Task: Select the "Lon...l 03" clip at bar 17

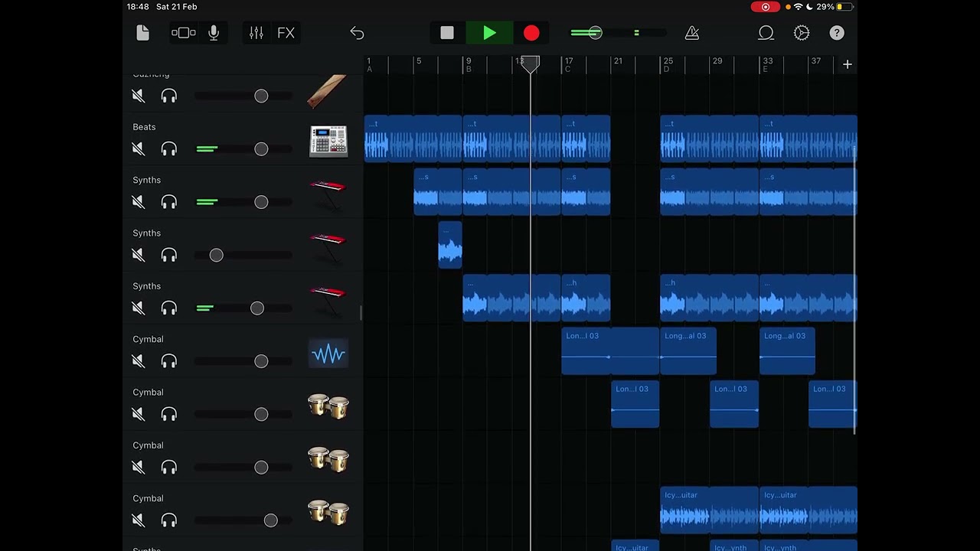Action: click(x=610, y=351)
